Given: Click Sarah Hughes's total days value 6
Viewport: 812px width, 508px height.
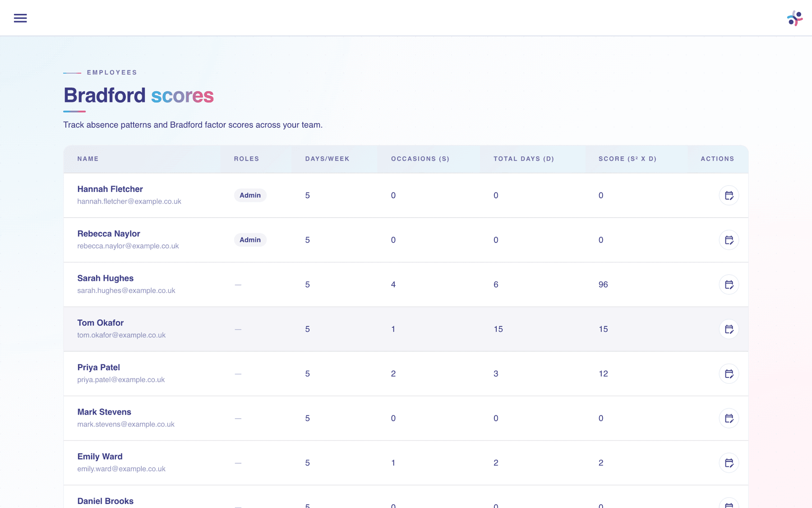Looking at the screenshot, I should (496, 284).
